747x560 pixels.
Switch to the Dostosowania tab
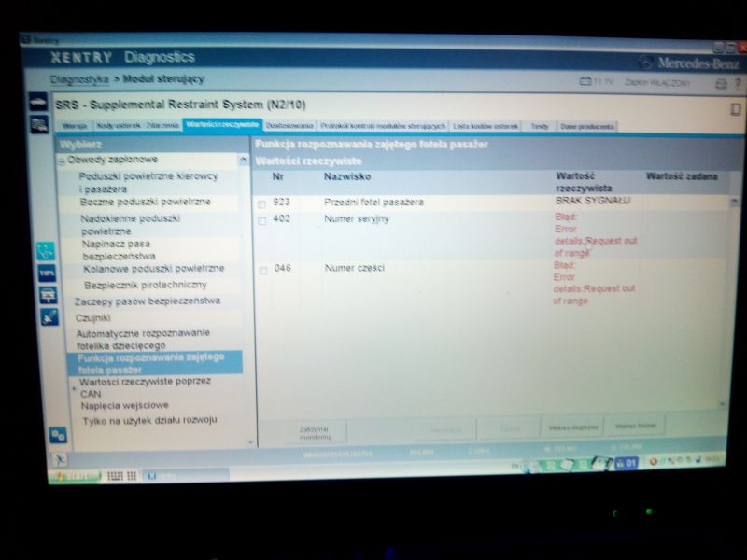pos(289,126)
